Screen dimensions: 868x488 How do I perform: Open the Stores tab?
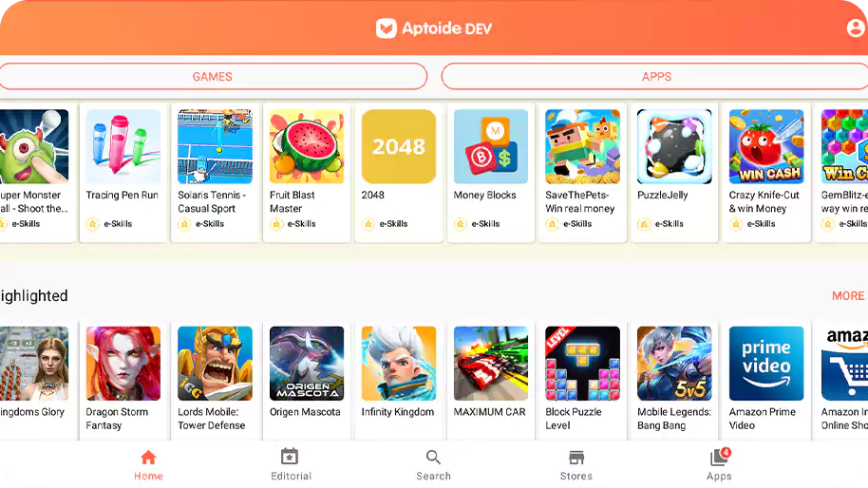[x=576, y=465]
